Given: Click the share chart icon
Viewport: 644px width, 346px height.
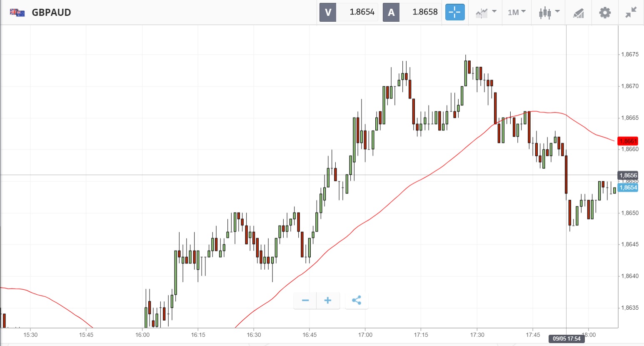Looking at the screenshot, I should 357,301.
